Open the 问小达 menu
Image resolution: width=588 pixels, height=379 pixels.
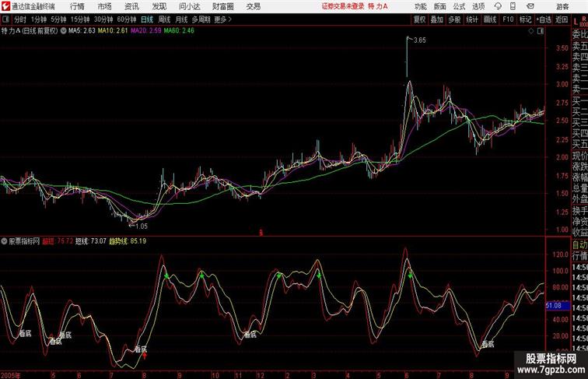189,6
